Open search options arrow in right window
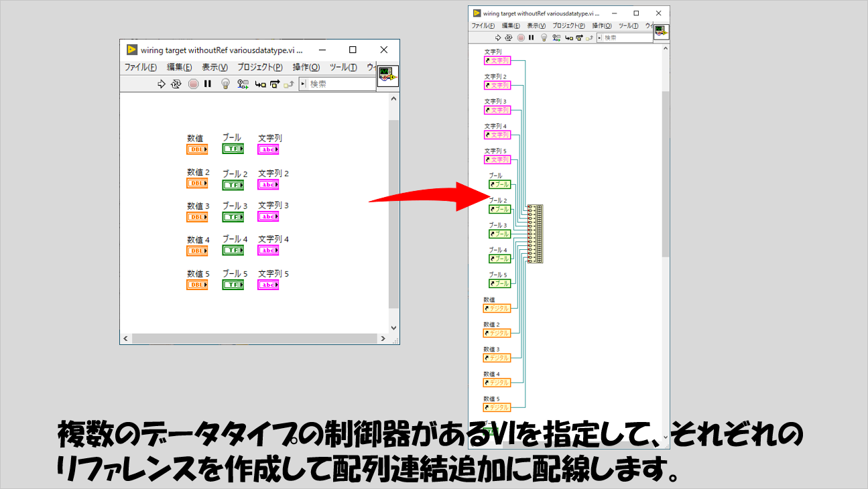 click(600, 38)
